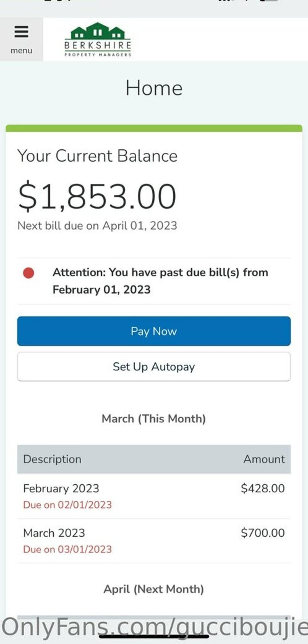Click the Set Up Autopay button
The width and height of the screenshot is (308, 644).
154,366
